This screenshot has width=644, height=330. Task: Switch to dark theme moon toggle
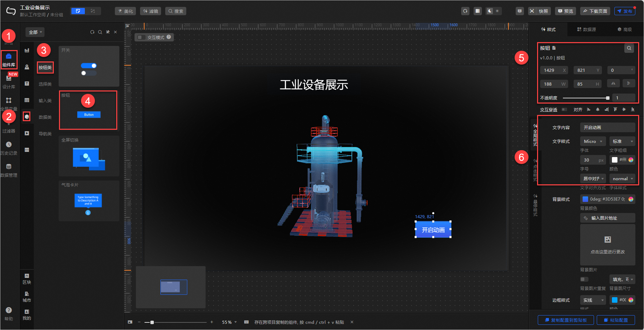[x=489, y=11]
